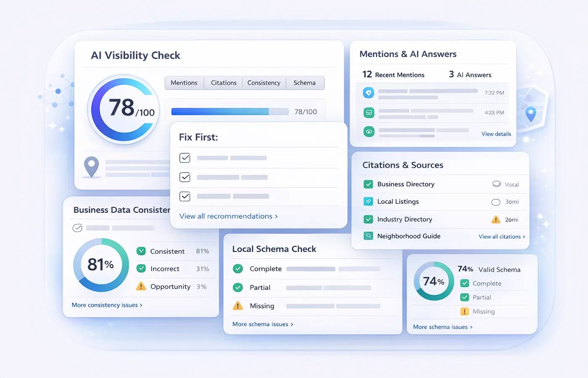Open the eye icon on the third mention entry

(x=368, y=131)
